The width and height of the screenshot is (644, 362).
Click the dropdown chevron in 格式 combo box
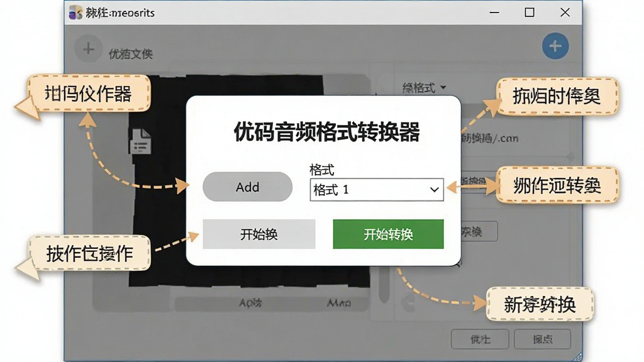tap(434, 190)
